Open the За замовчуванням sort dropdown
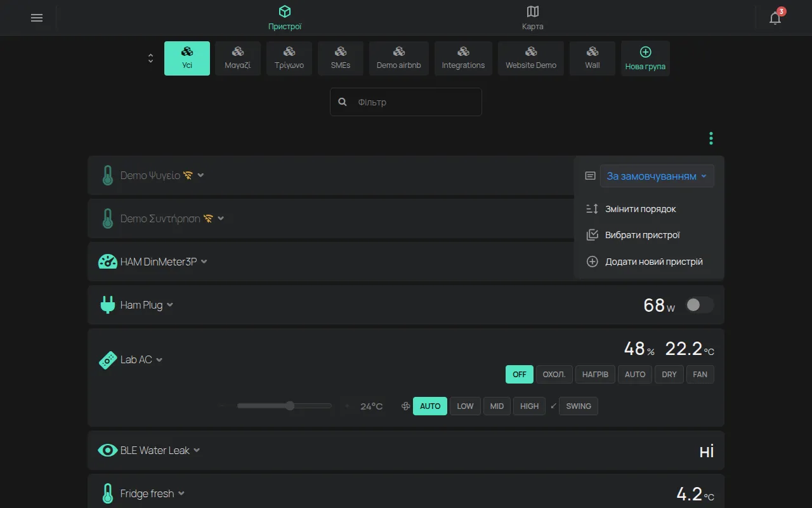Image resolution: width=812 pixels, height=508 pixels. [657, 176]
